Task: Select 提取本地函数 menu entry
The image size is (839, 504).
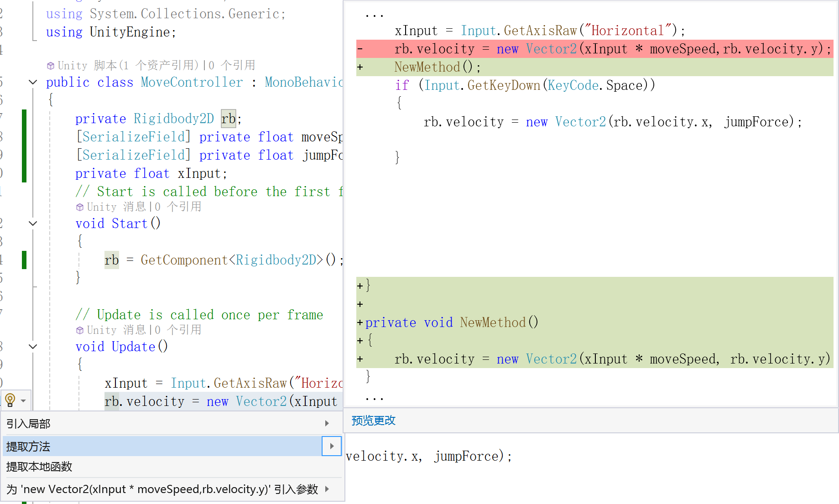Action: click(x=172, y=467)
